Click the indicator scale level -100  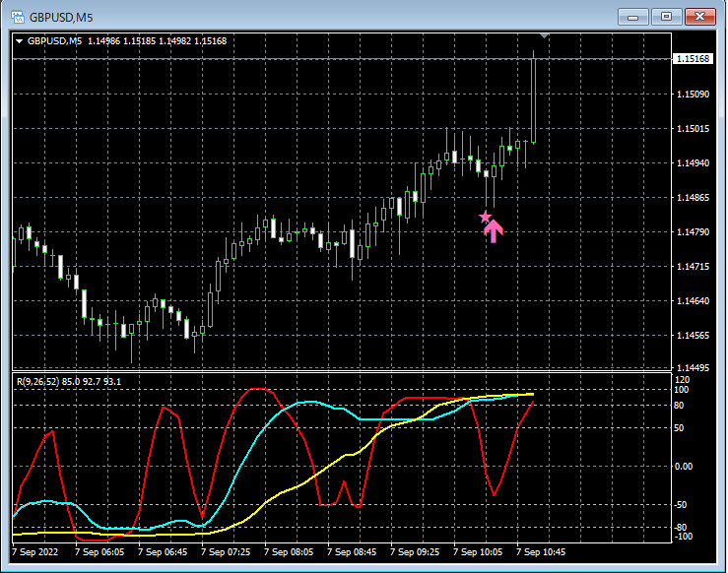coord(683,537)
